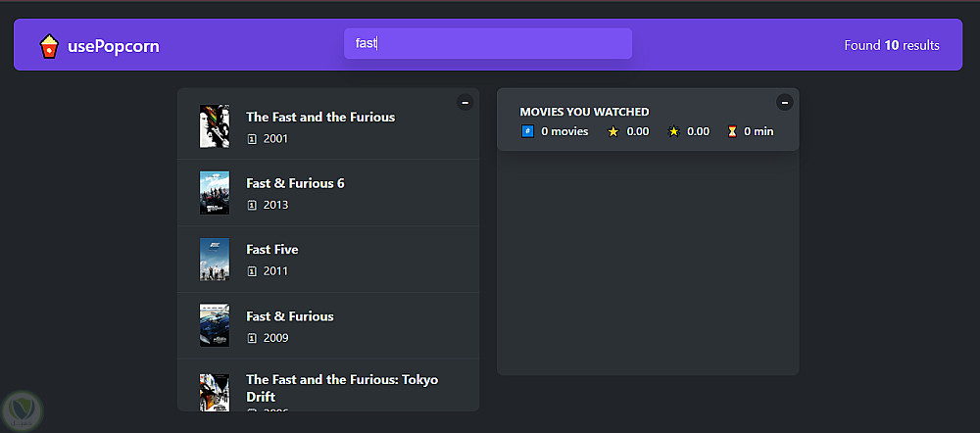980x433 pixels.
Task: Select the Fast & Furious 6 poster thumbnail
Action: (214, 193)
